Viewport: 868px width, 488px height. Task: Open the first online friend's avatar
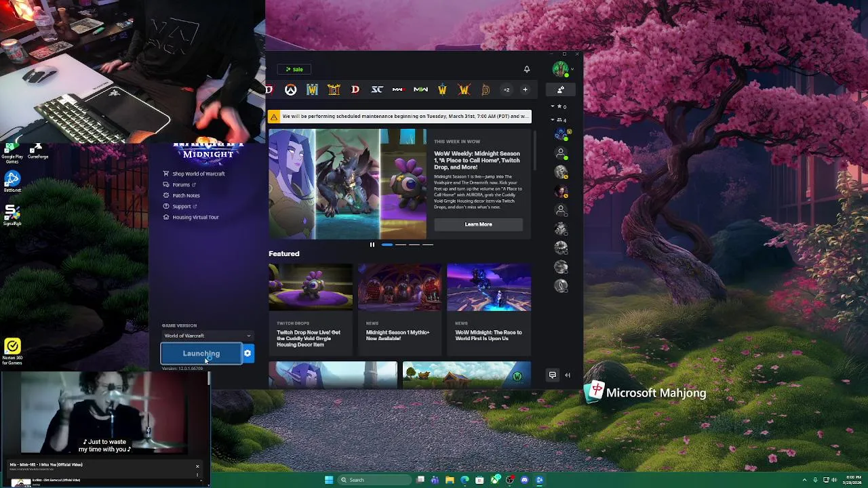coord(561,135)
